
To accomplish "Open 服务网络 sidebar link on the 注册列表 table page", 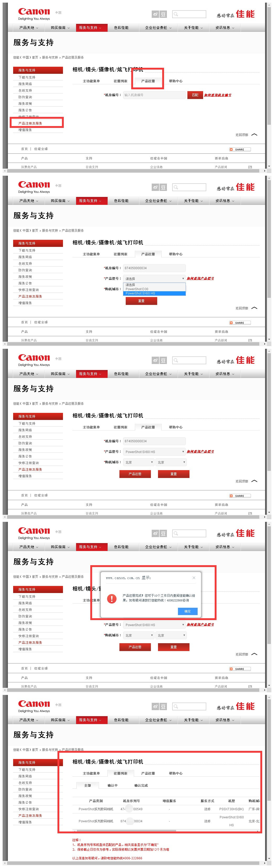I will tap(25, 776).
